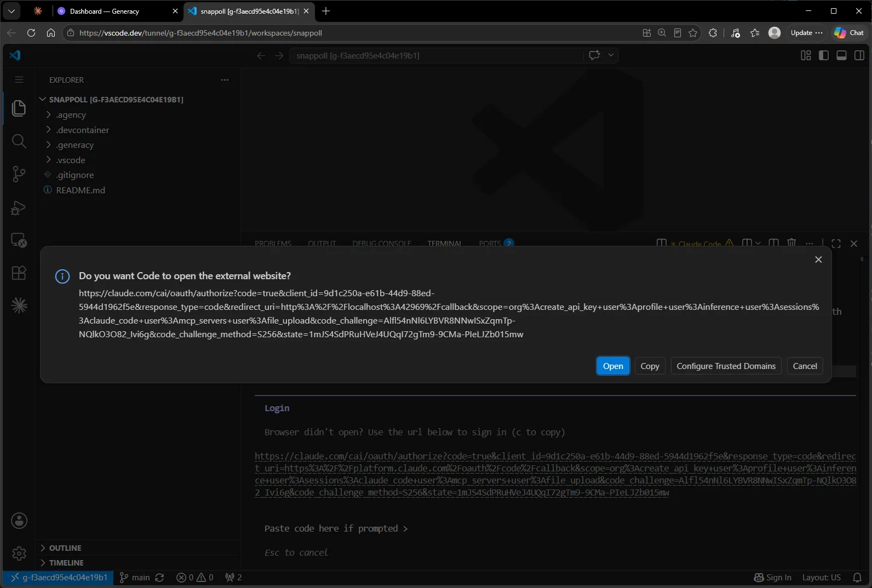This screenshot has height=588, width=872.
Task: Kill the terminal with trash icon
Action: [791, 243]
